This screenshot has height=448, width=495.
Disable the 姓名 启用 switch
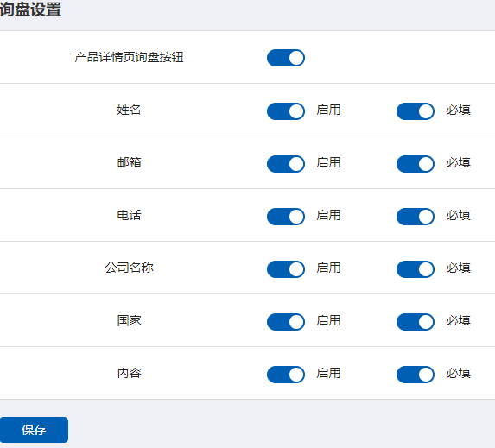tap(286, 111)
